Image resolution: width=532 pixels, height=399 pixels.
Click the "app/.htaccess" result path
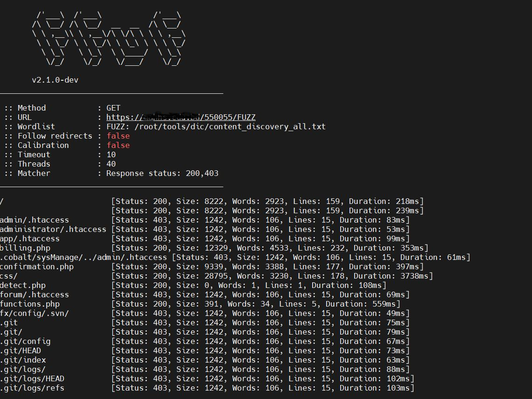[x=30, y=238]
